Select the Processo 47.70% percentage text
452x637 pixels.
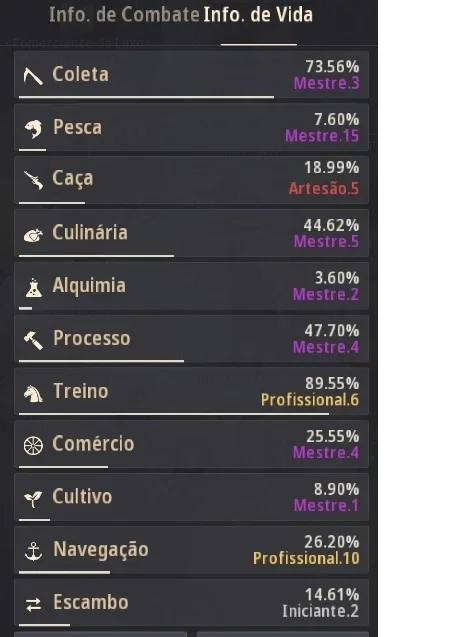[332, 331]
